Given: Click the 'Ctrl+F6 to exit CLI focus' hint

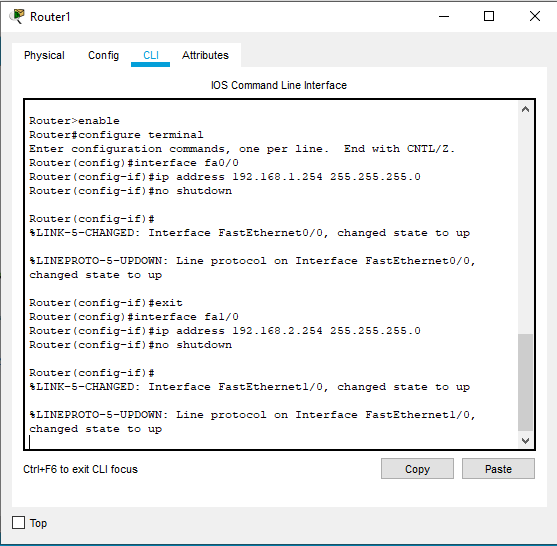Looking at the screenshot, I should pyautogui.click(x=80, y=469).
